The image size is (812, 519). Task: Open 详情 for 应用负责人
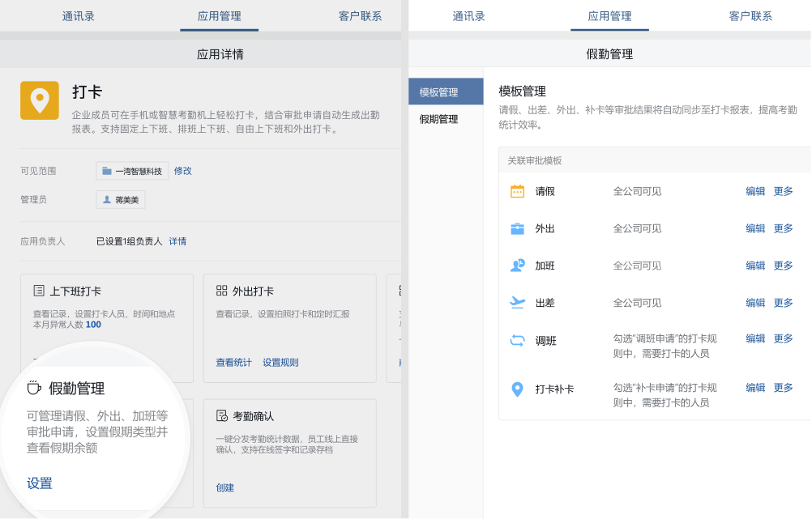tap(177, 241)
